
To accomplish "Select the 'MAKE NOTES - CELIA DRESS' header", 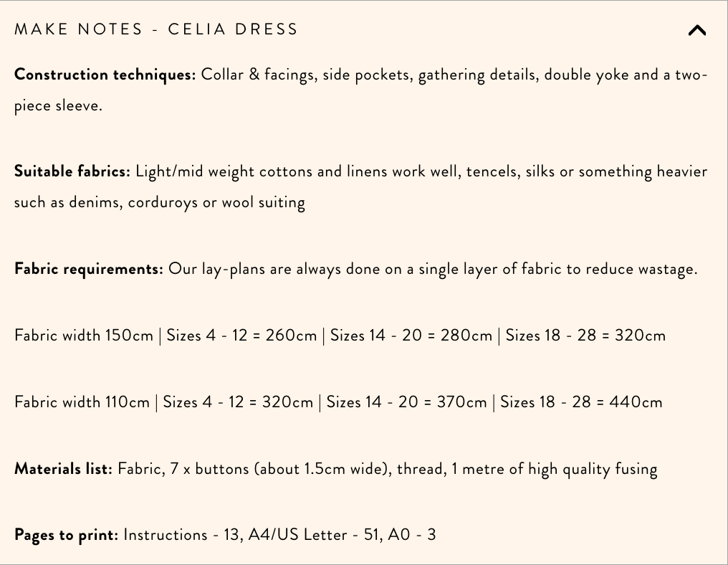I will 155,29.
